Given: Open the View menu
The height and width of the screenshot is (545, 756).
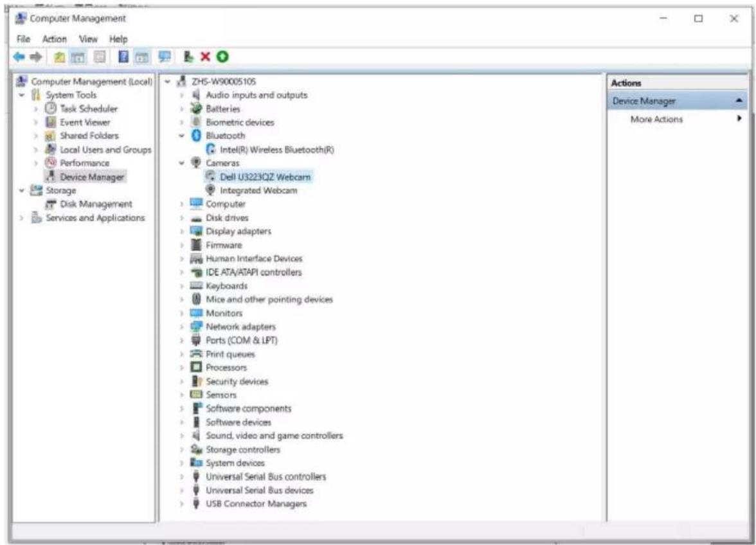Looking at the screenshot, I should [x=88, y=39].
